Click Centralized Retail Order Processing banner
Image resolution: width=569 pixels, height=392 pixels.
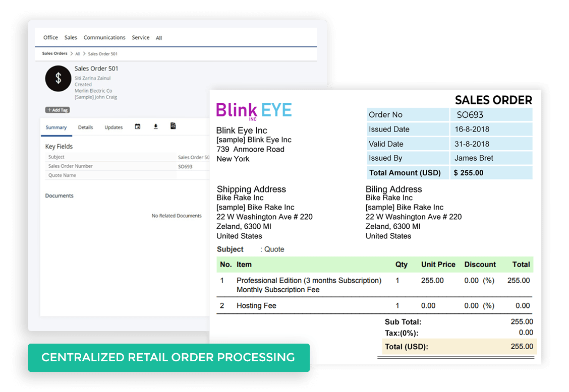(169, 358)
